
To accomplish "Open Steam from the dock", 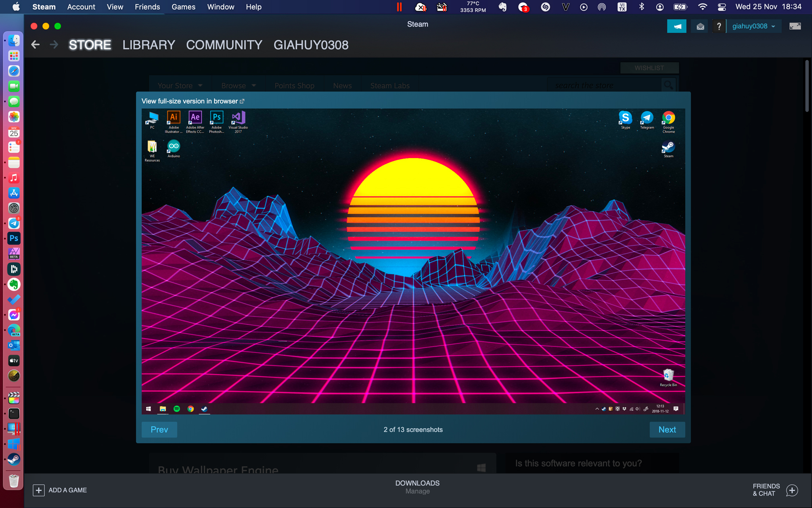I will 14,459.
